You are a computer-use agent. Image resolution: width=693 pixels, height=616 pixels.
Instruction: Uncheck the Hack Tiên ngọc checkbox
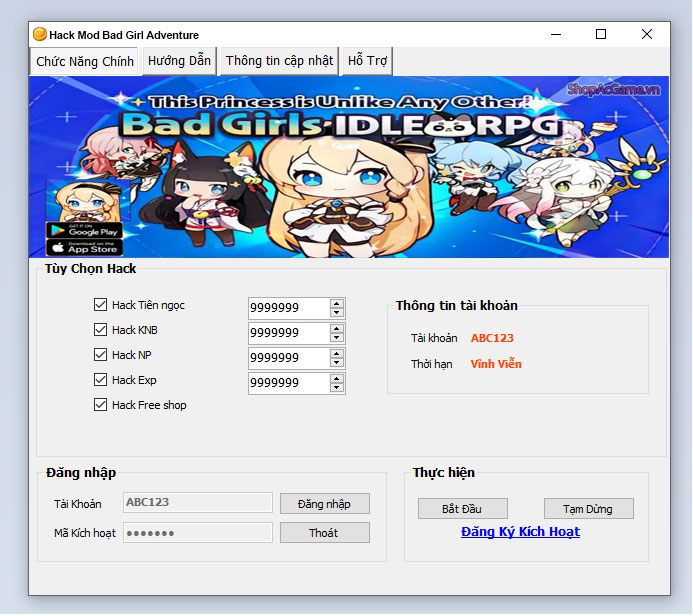100,304
